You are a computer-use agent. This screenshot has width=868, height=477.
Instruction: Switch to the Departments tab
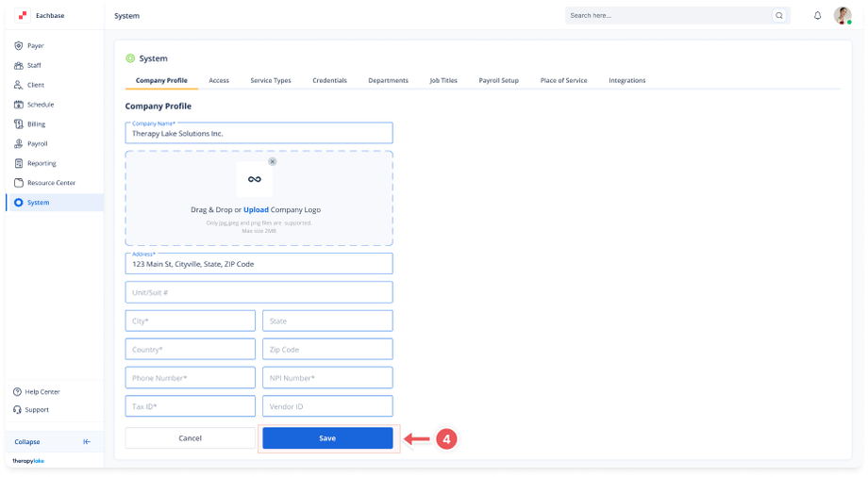[388, 80]
